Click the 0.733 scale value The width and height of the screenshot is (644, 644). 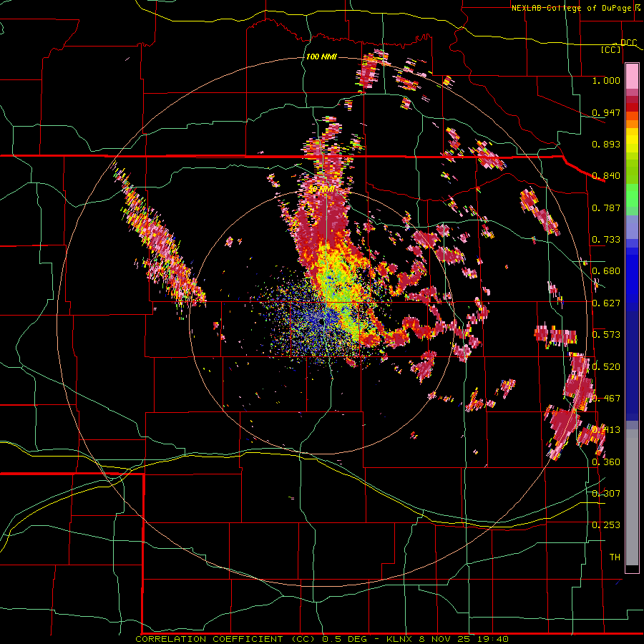606,240
